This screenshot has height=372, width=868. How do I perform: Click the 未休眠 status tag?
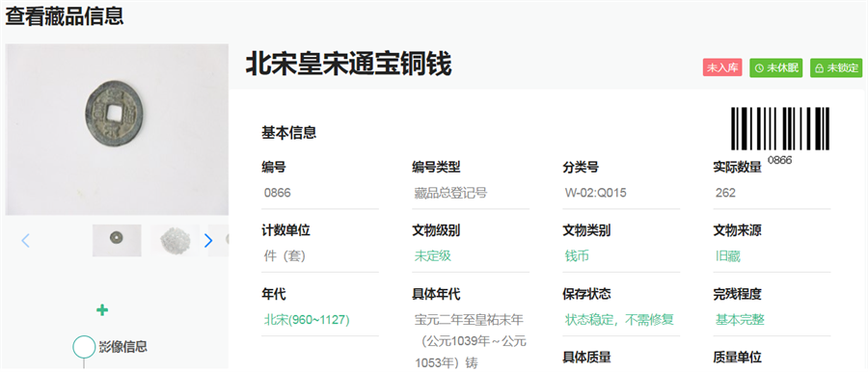tap(776, 68)
